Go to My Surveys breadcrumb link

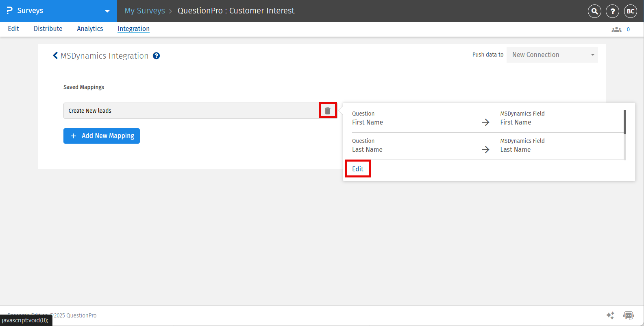(145, 11)
